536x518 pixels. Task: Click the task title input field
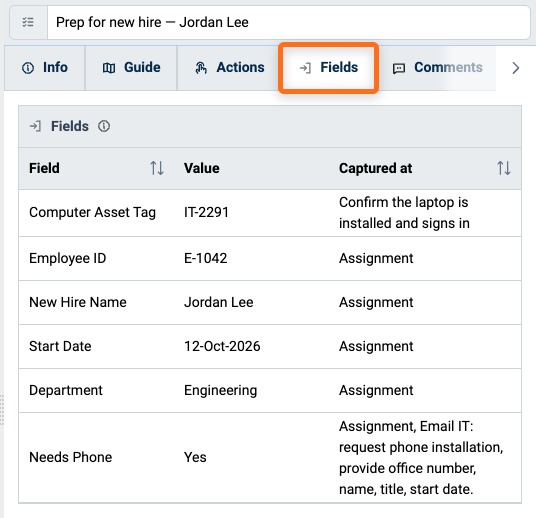coord(289,23)
